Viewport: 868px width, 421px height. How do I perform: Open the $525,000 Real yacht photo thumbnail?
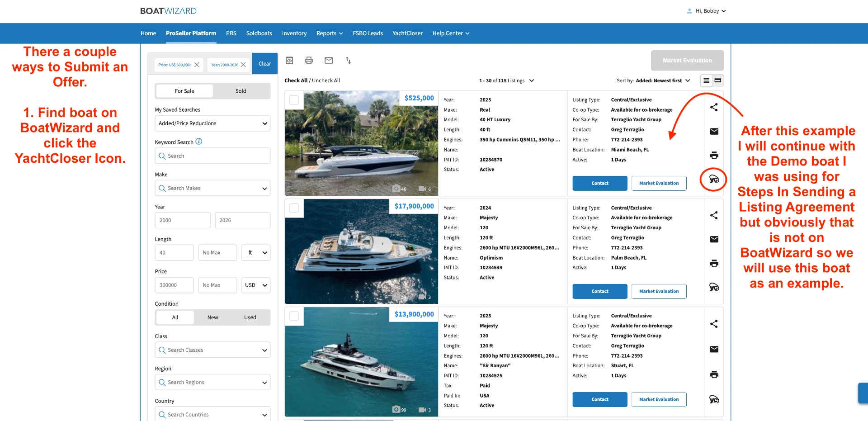pos(362,143)
